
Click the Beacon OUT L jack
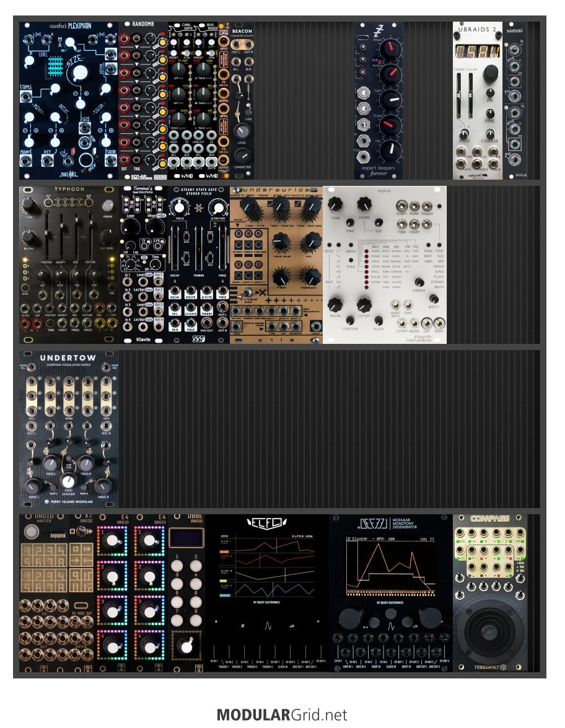236,44
